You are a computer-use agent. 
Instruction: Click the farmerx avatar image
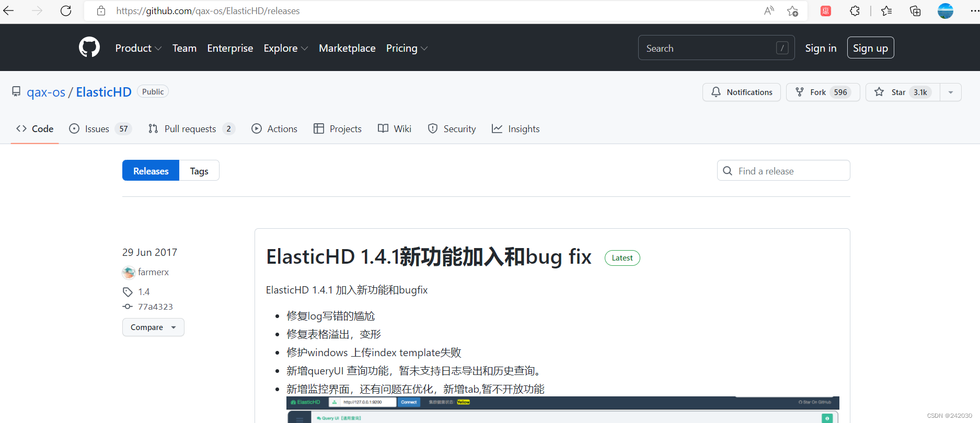tap(129, 273)
